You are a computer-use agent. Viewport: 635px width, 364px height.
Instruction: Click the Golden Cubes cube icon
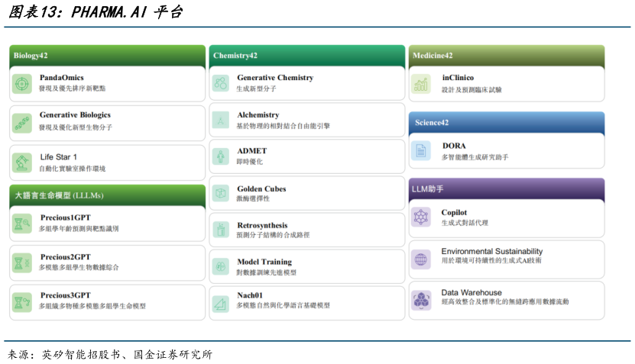pyautogui.click(x=221, y=193)
